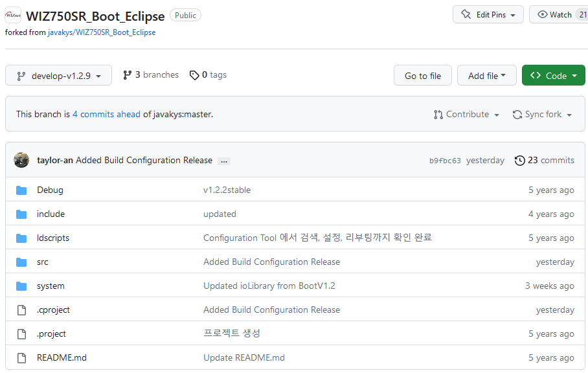
Task: Open the .cproject file
Action: click(x=53, y=310)
